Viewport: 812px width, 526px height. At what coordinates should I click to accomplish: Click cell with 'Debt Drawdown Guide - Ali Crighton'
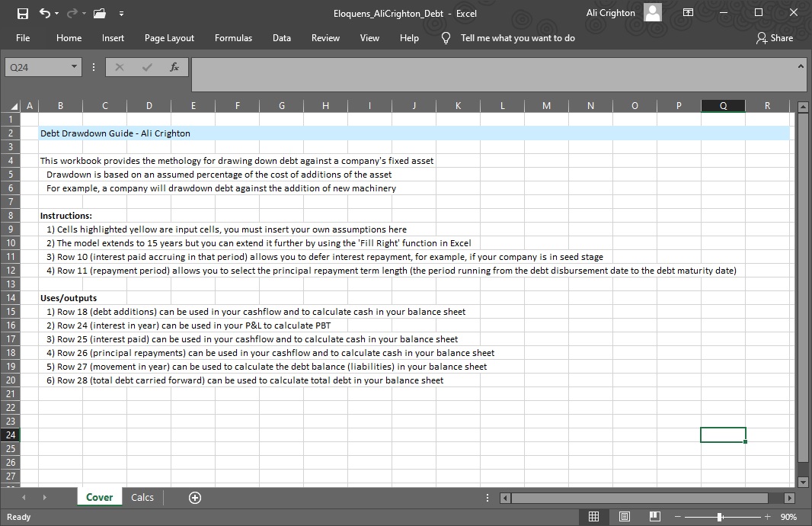pyautogui.click(x=115, y=133)
